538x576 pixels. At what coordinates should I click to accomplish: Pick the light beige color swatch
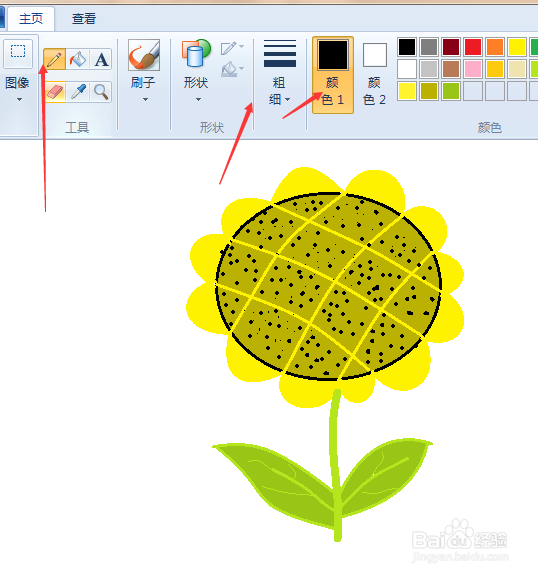[x=517, y=69]
